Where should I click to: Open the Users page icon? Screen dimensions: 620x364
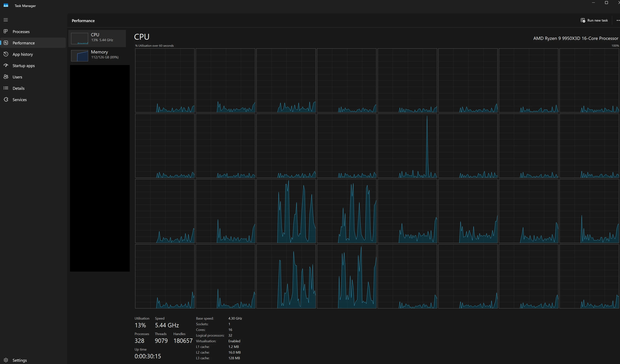6,77
